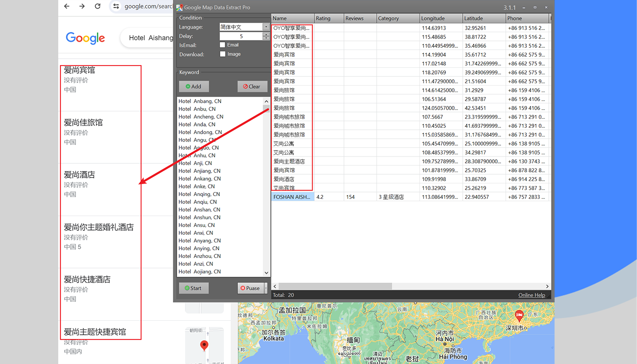Viewport: 637px width, 364px height.
Task: Click longitude cell 114.63913
Action: pyautogui.click(x=441, y=28)
